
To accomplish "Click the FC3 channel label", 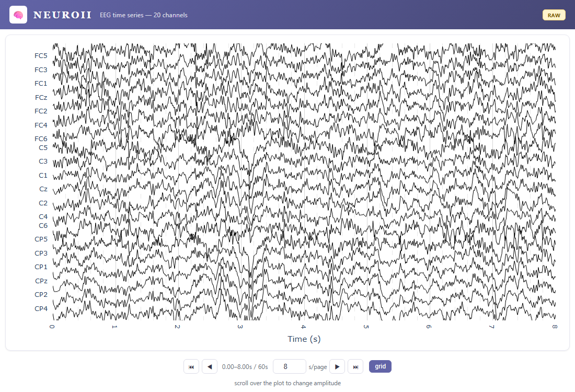I will [x=41, y=70].
